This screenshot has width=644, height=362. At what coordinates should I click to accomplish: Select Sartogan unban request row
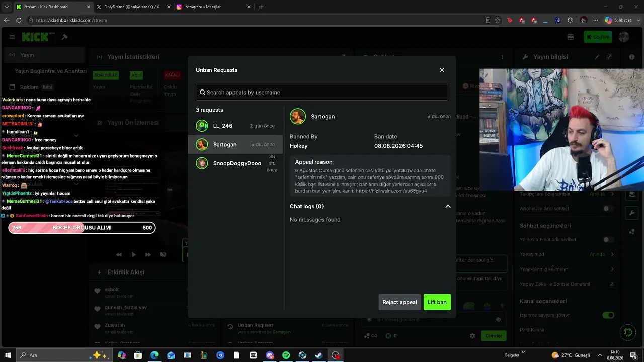tap(235, 144)
